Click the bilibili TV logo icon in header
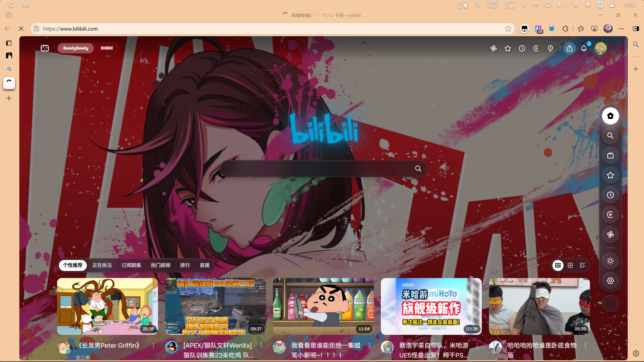This screenshot has height=362, width=644. (x=45, y=48)
